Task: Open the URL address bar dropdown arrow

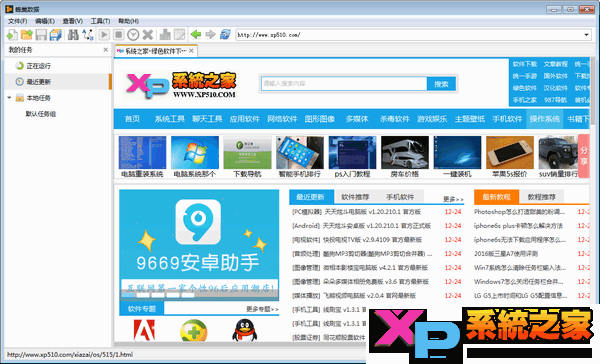Action: (x=586, y=35)
